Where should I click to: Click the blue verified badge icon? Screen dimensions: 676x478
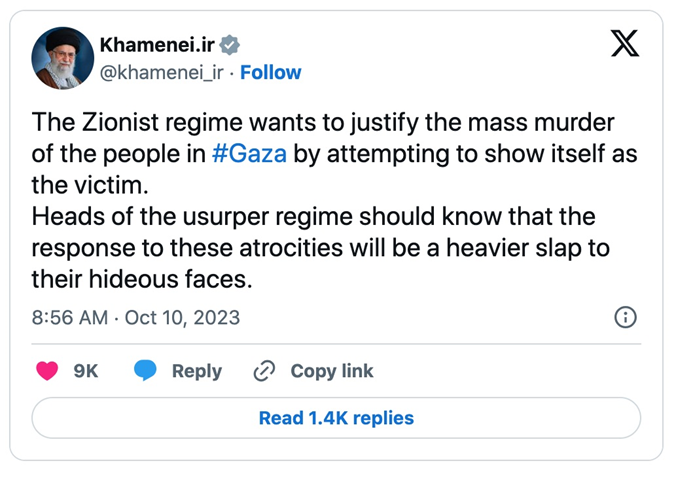[230, 45]
